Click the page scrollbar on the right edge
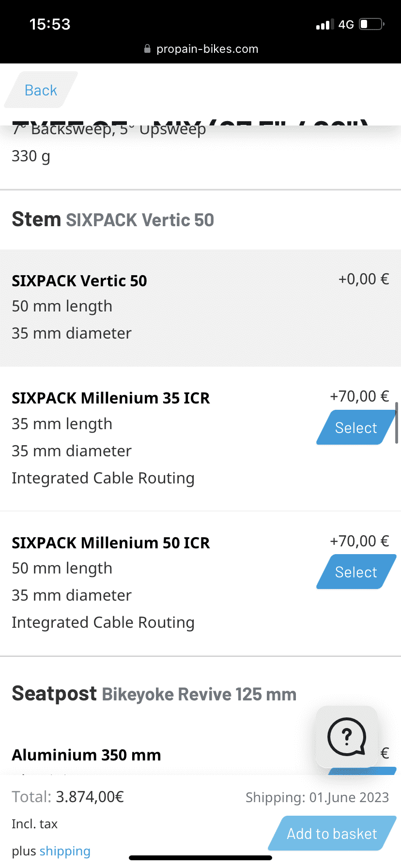The width and height of the screenshot is (401, 868). click(397, 422)
